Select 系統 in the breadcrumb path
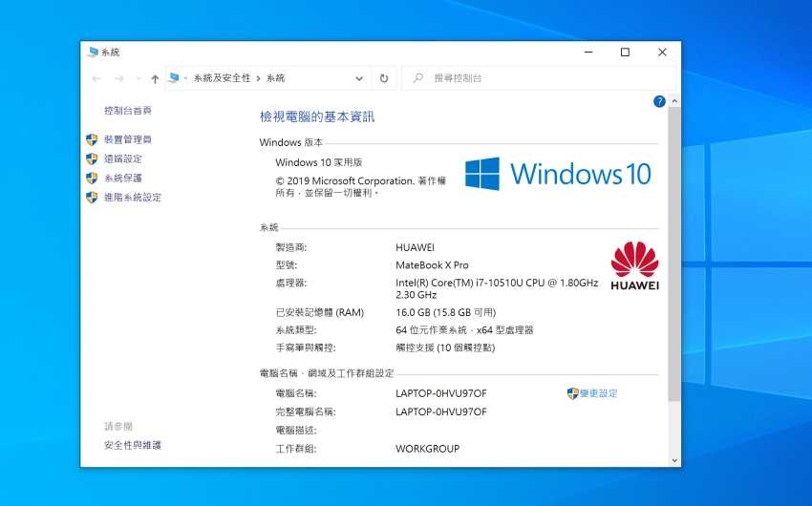This screenshot has height=506, width=812. point(275,78)
